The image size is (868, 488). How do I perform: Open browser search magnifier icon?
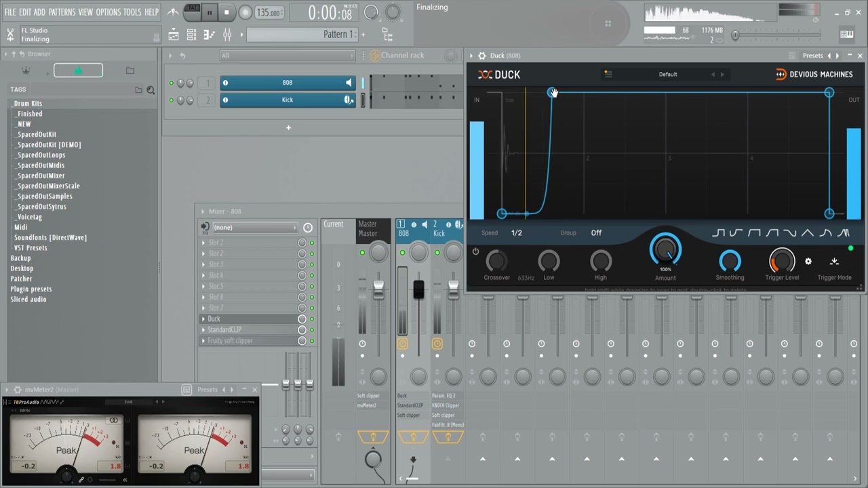[x=151, y=89]
